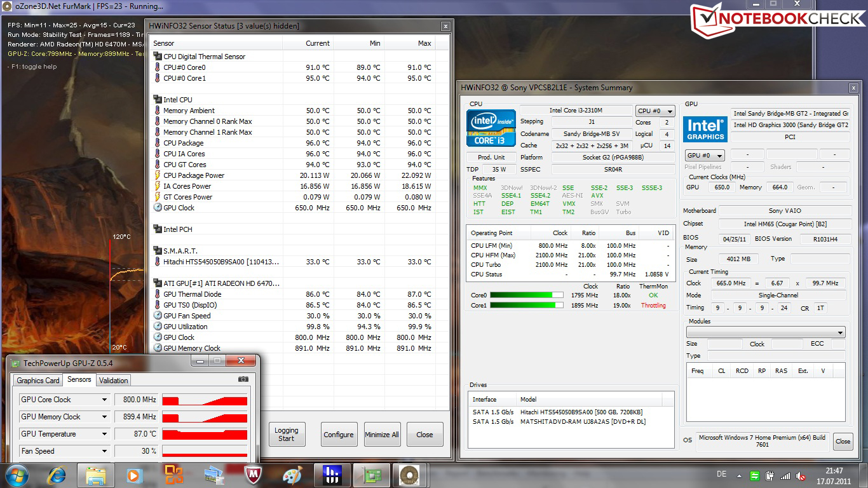868x488 pixels.
Task: Click the GPU-Z screenshot camera icon
Action: pos(243,379)
